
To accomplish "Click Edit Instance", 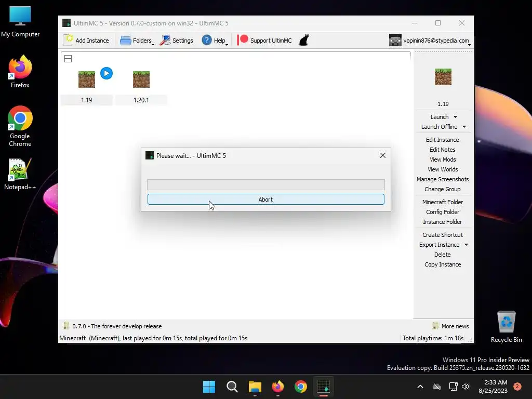I will point(443,140).
